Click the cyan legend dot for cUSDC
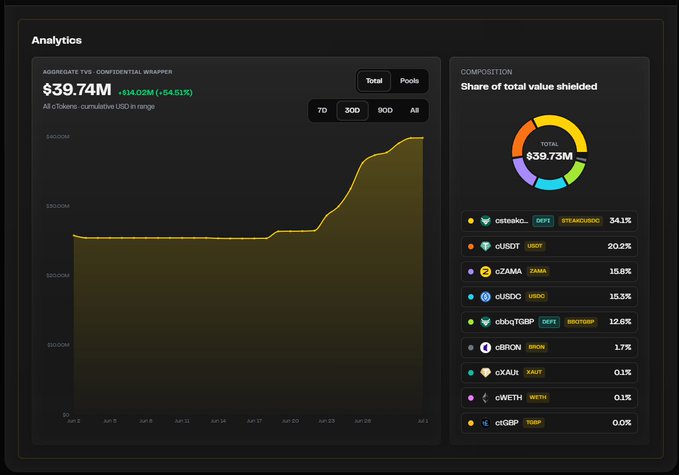The width and height of the screenshot is (679, 475). pos(471,297)
